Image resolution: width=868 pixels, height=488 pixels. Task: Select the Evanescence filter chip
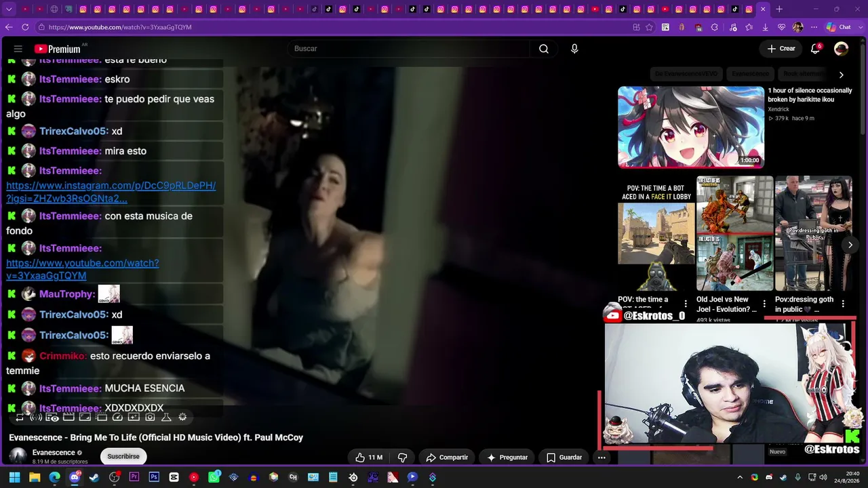pyautogui.click(x=750, y=74)
